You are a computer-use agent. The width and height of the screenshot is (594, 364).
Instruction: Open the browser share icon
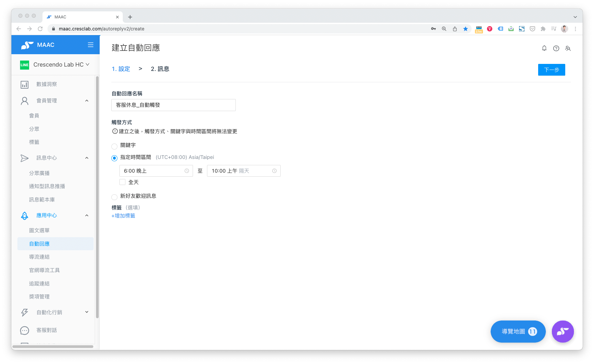pos(455,29)
